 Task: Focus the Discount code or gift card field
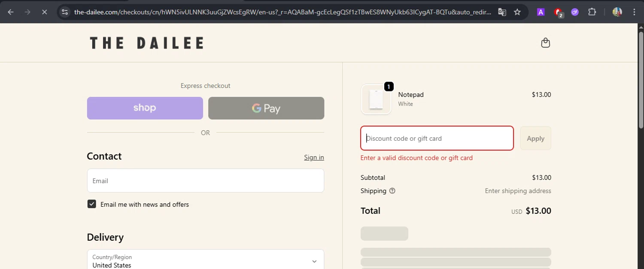pos(437,138)
